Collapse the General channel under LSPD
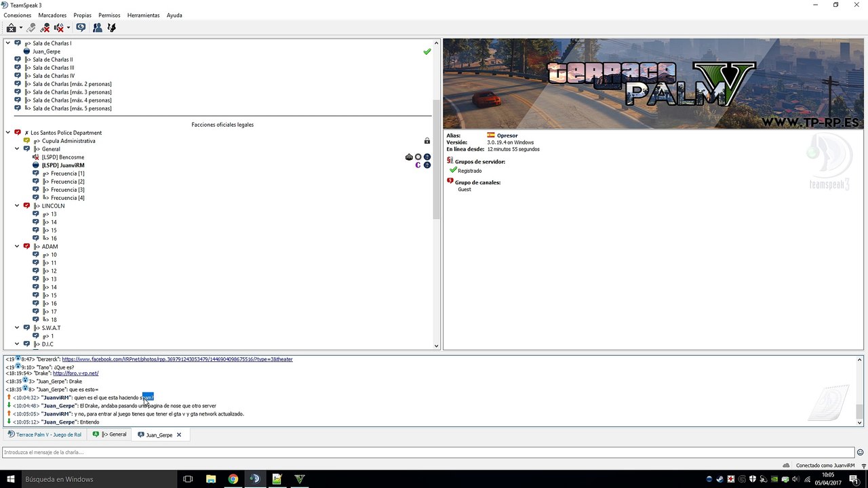Screen dimensions: 868x488 17,149
